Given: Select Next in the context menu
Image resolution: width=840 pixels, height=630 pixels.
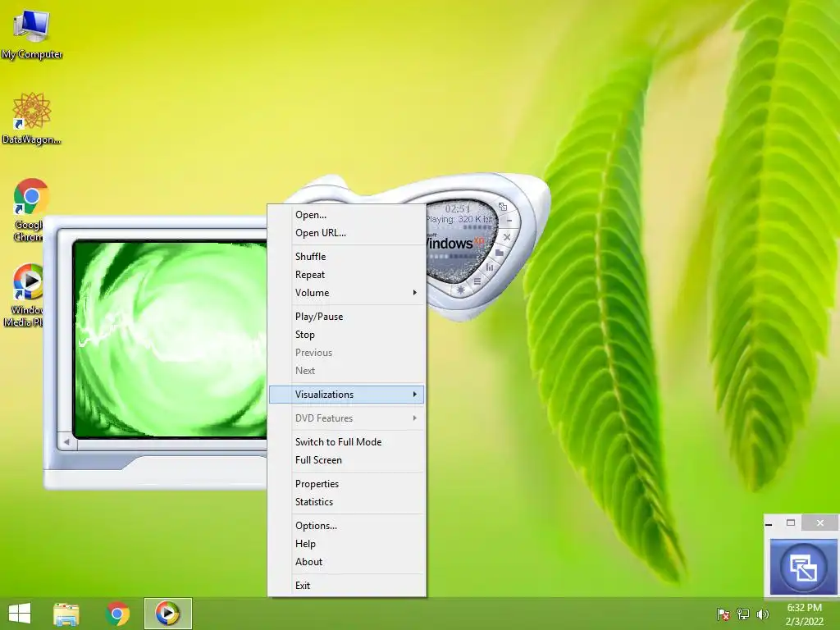Looking at the screenshot, I should click(x=347, y=371).
